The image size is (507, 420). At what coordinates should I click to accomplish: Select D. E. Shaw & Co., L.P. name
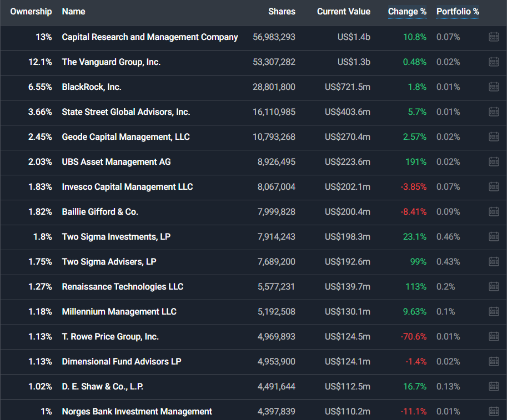click(x=103, y=386)
